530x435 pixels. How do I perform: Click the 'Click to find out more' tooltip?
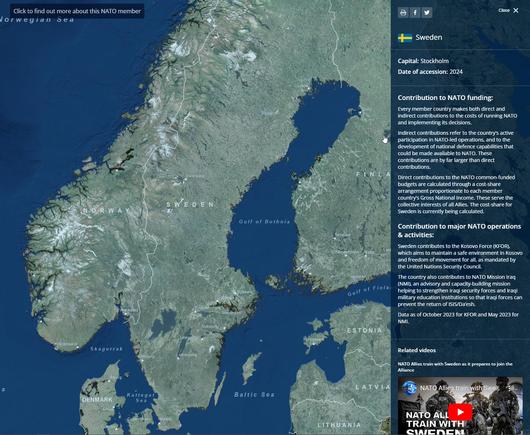(x=77, y=11)
